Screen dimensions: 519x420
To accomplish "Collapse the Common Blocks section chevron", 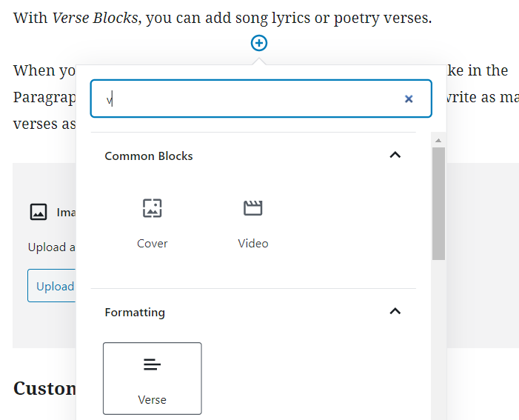I will pyautogui.click(x=395, y=155).
